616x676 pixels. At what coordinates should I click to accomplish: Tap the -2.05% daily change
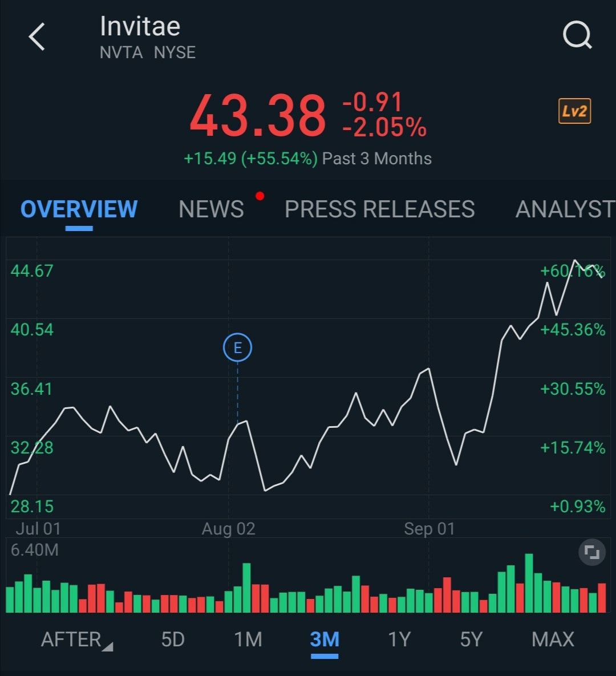(x=384, y=128)
